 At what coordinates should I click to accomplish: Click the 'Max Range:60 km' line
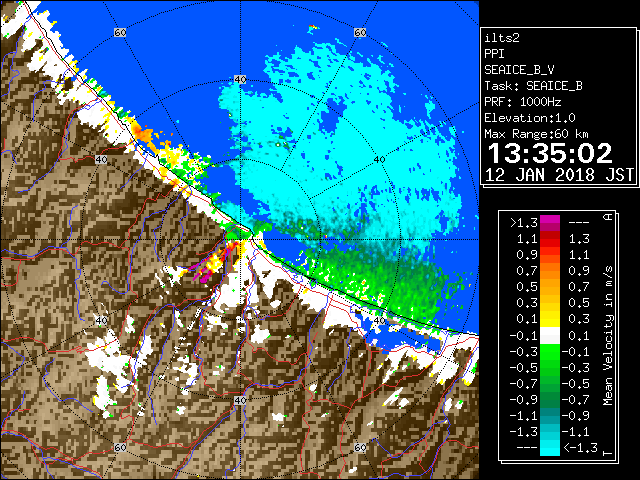(x=536, y=134)
